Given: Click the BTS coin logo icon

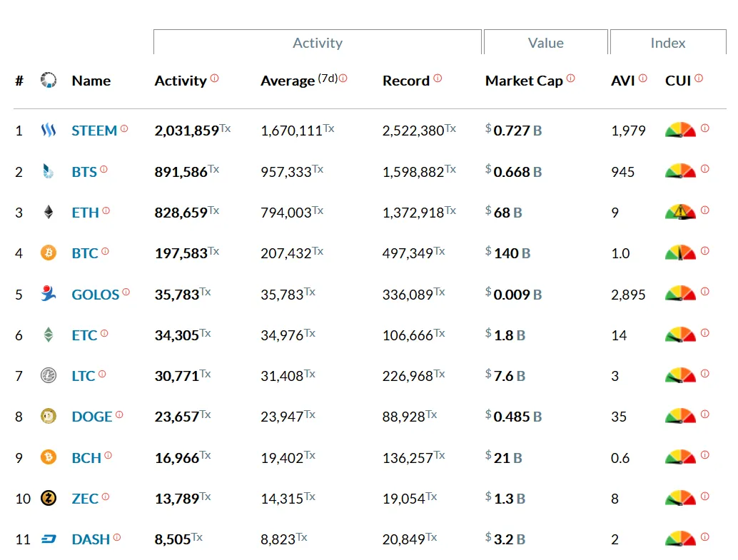Looking at the screenshot, I should [49, 171].
